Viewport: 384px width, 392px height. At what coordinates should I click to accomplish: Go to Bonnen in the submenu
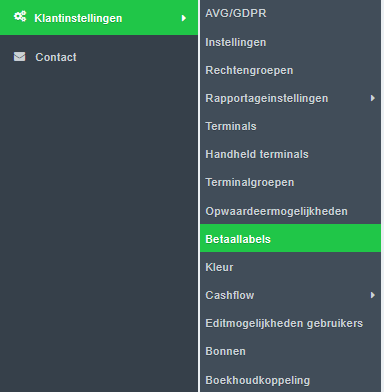290,351
